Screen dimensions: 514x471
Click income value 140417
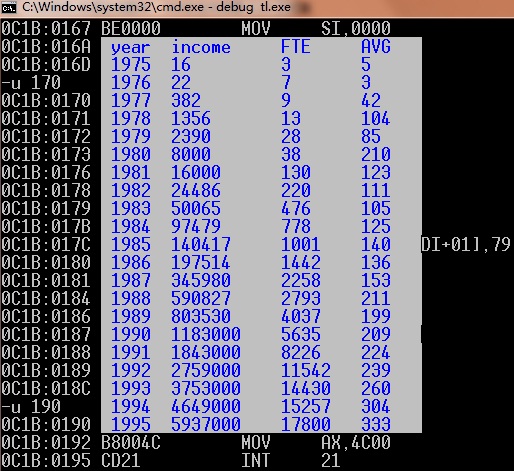coord(201,244)
